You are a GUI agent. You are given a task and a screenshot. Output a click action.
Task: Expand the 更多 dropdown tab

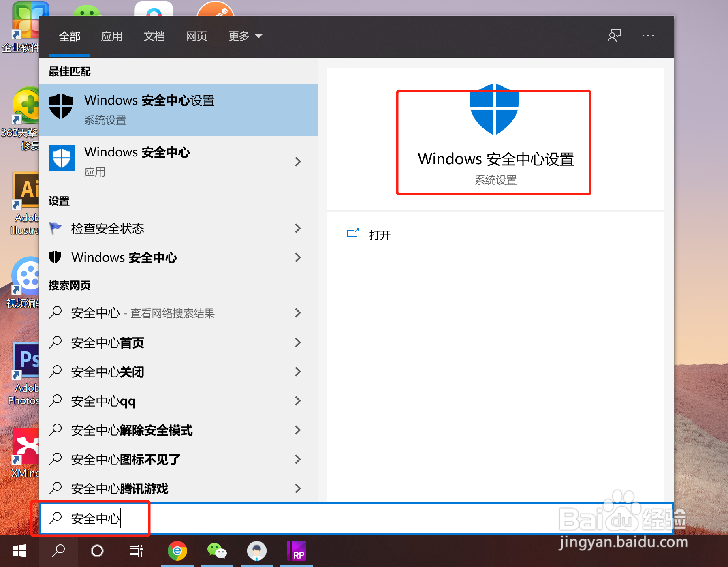[x=245, y=36]
